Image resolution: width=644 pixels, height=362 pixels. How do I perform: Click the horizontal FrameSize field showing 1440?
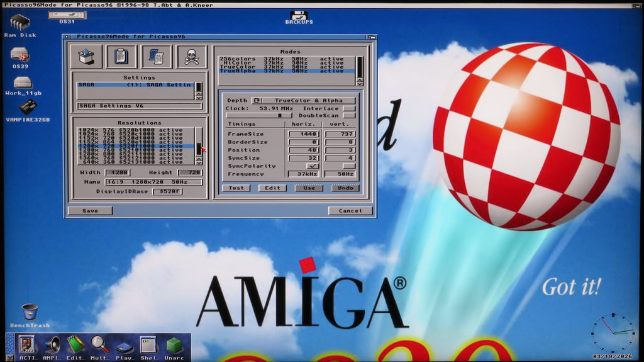[x=303, y=134]
